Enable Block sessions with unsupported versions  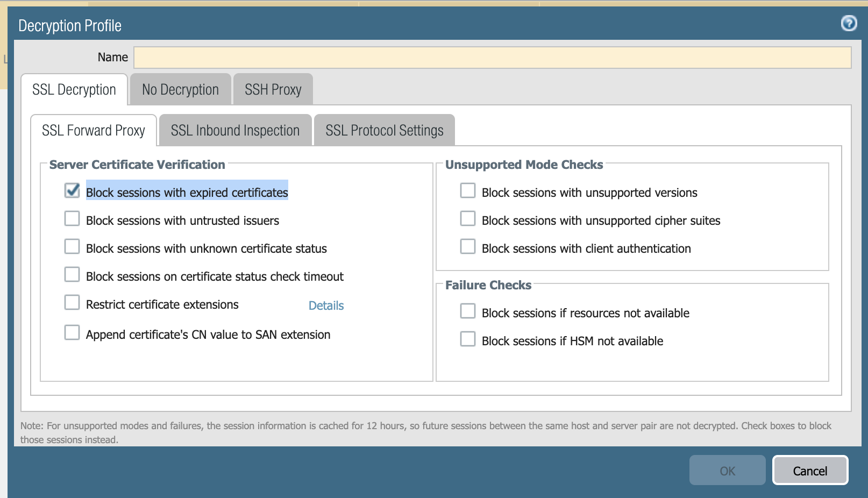pyautogui.click(x=468, y=190)
